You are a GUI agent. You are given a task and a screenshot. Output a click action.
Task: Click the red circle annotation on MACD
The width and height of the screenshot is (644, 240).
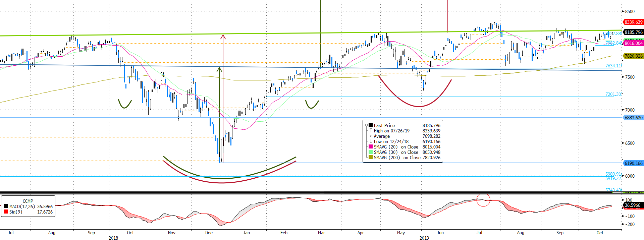(483, 200)
